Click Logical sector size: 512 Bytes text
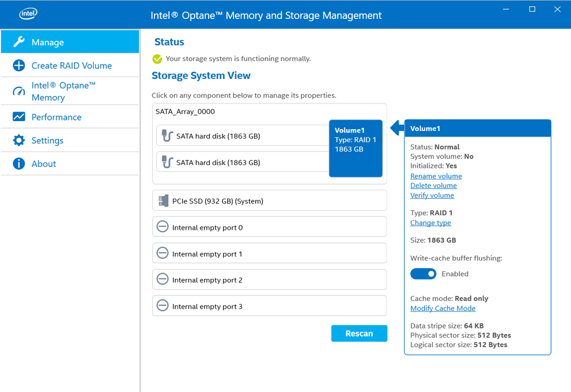Screen dimensions: 571x392 [459, 345]
